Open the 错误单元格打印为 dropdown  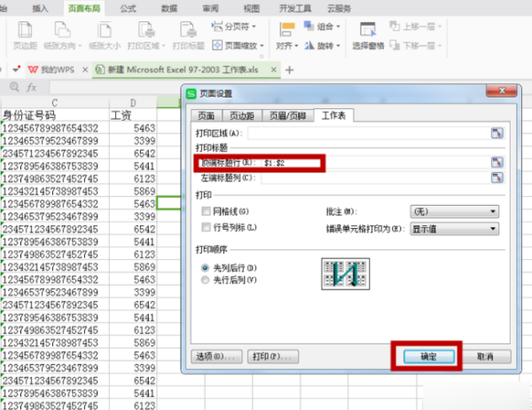click(x=452, y=228)
